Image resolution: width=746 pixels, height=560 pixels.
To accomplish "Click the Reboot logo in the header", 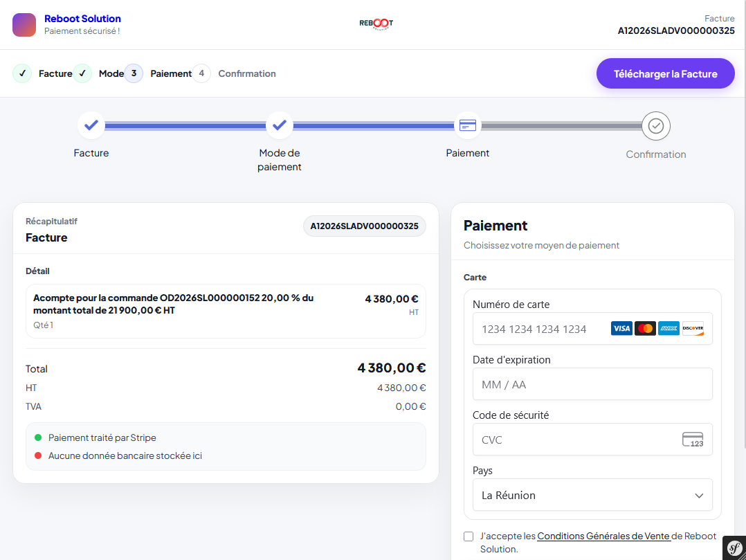I will 376,24.
